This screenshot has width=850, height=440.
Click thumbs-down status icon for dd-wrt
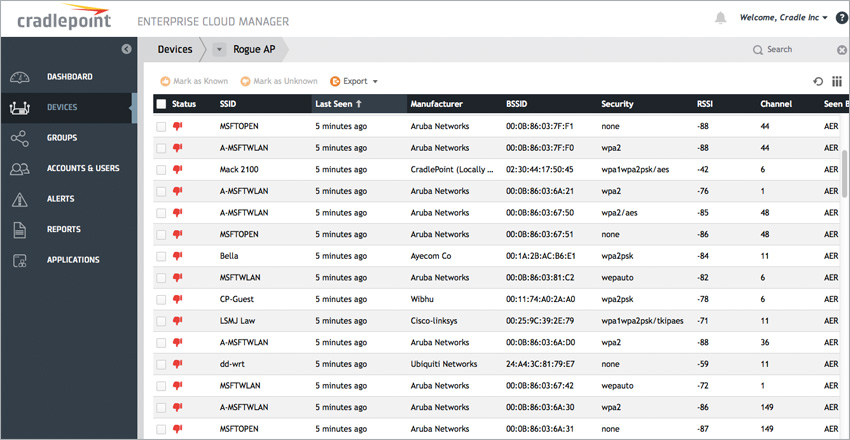(177, 364)
